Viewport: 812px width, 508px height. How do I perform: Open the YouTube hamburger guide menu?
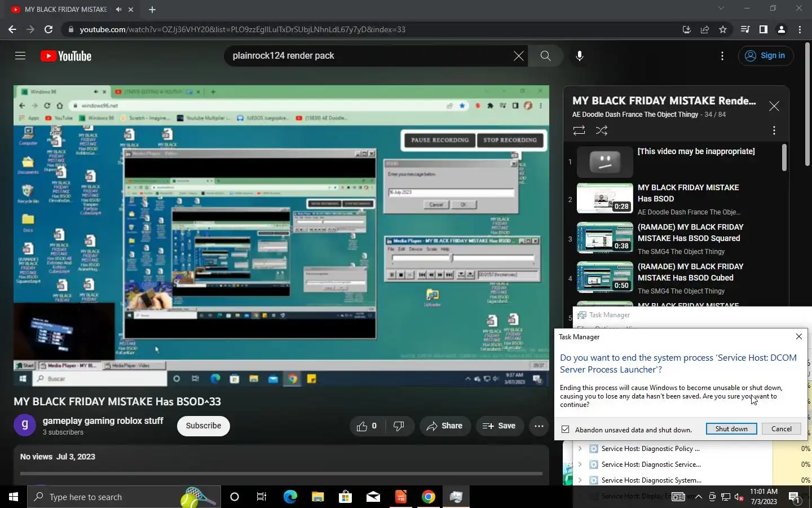(x=20, y=55)
